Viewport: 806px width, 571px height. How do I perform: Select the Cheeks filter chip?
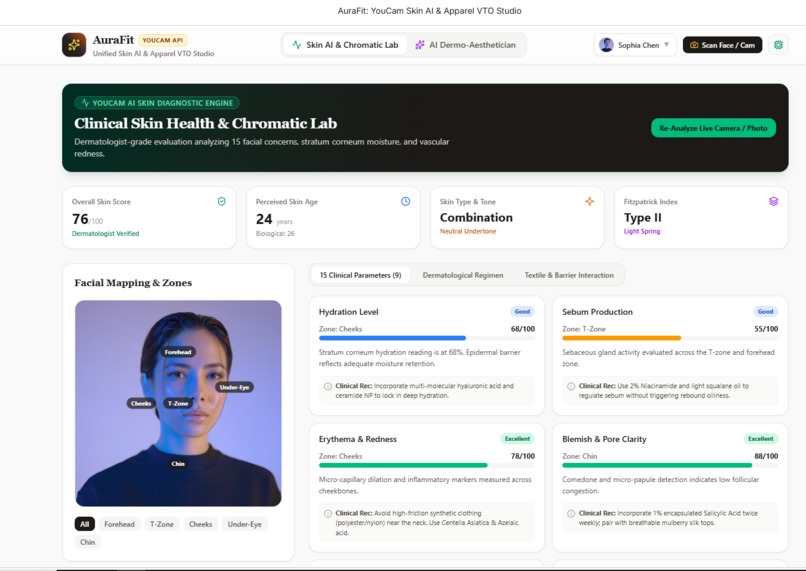click(200, 524)
